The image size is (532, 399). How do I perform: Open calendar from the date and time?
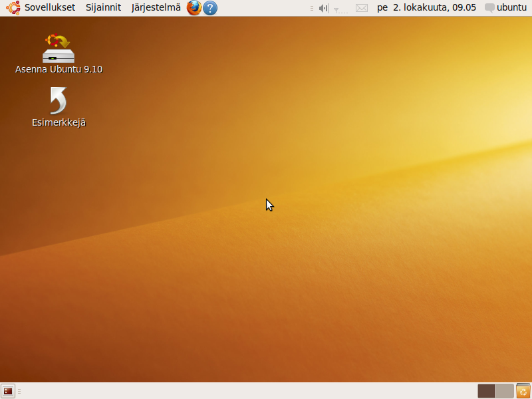pos(426,8)
